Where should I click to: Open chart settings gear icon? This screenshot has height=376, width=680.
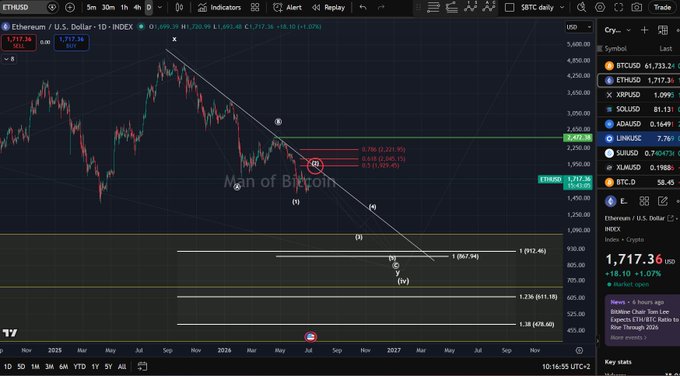point(600,7)
